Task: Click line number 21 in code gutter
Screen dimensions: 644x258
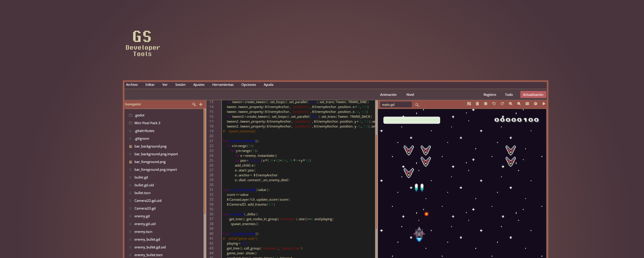Action: coord(211,141)
